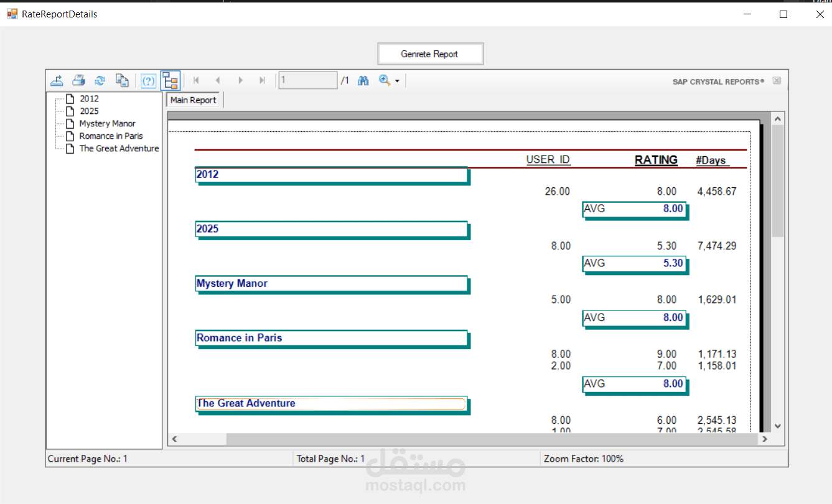The height and width of the screenshot is (504, 832).
Task: Jump to the last page arrow
Action: [x=262, y=80]
